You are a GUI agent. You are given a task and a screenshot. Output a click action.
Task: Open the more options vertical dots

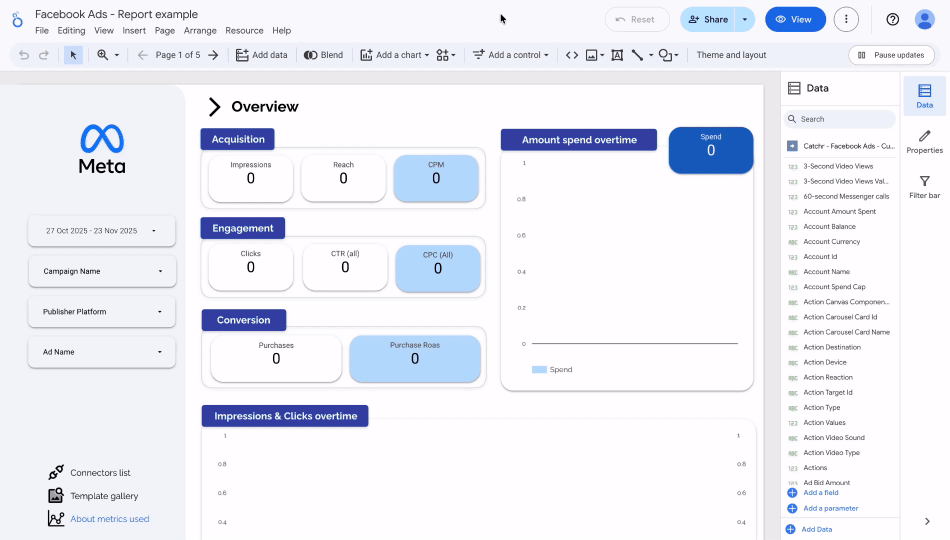[x=846, y=19]
